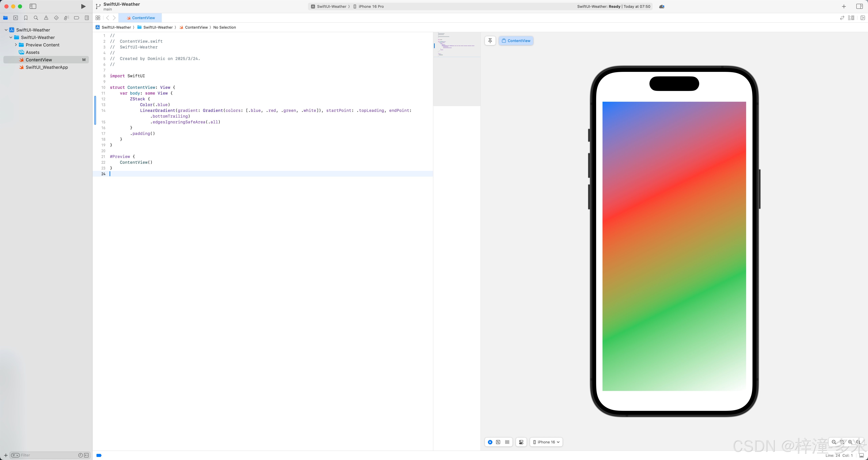
Task: Open the Find navigator magnifier icon
Action: coord(36,18)
